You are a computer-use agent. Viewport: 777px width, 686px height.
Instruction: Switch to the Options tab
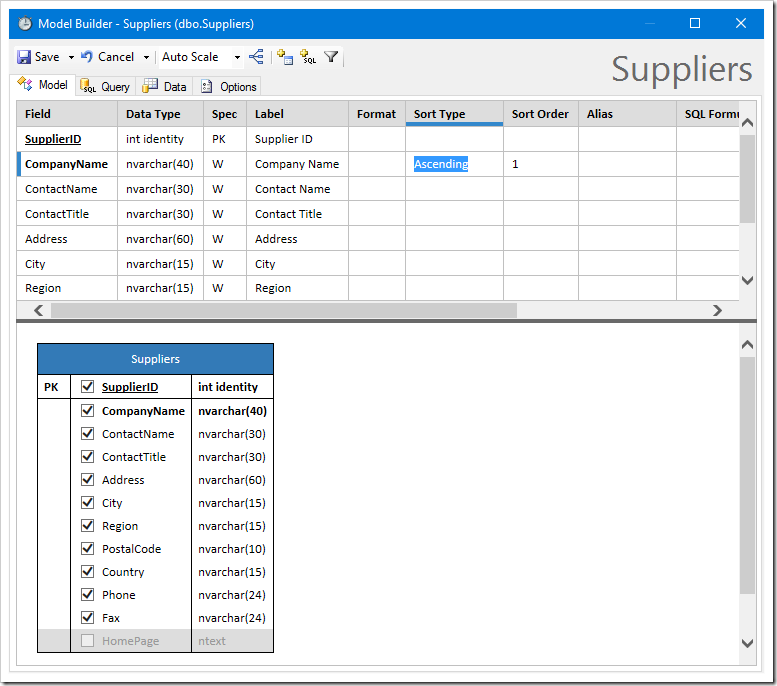point(228,87)
